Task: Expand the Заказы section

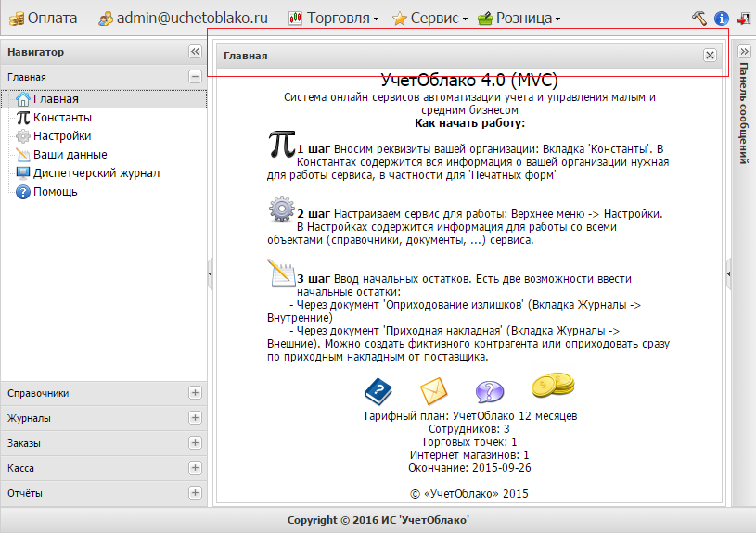Action: pyautogui.click(x=195, y=443)
